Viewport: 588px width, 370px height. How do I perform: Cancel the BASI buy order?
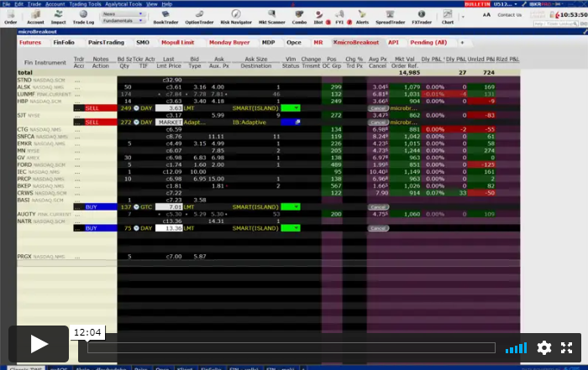pyautogui.click(x=378, y=207)
